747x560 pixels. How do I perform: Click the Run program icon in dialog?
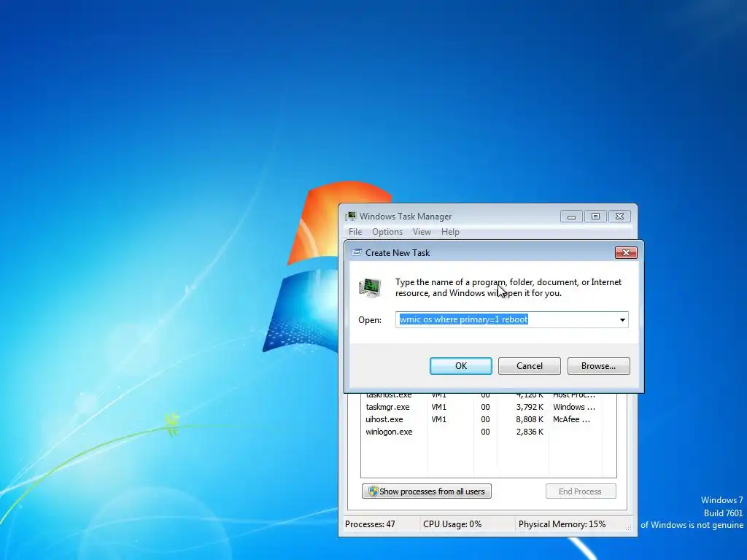pyautogui.click(x=370, y=287)
